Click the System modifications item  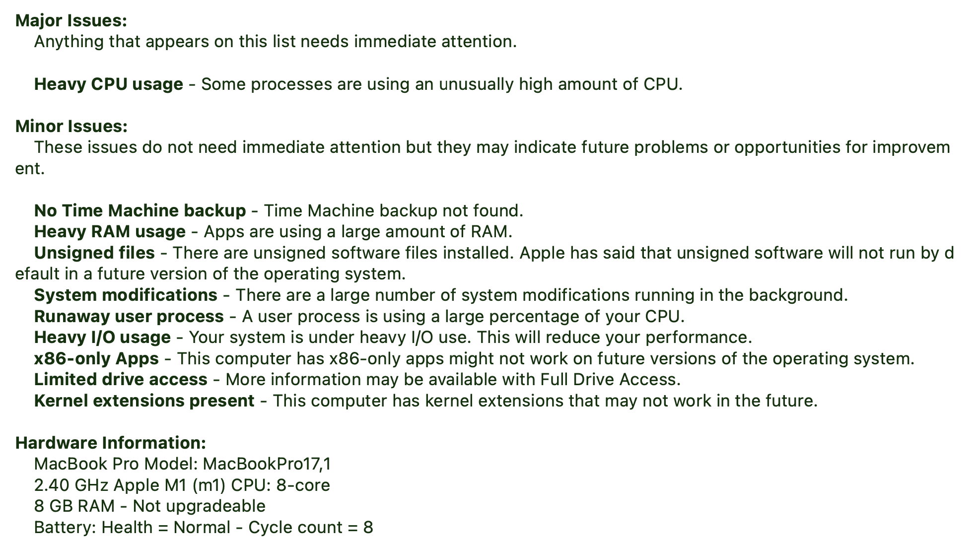click(x=126, y=295)
